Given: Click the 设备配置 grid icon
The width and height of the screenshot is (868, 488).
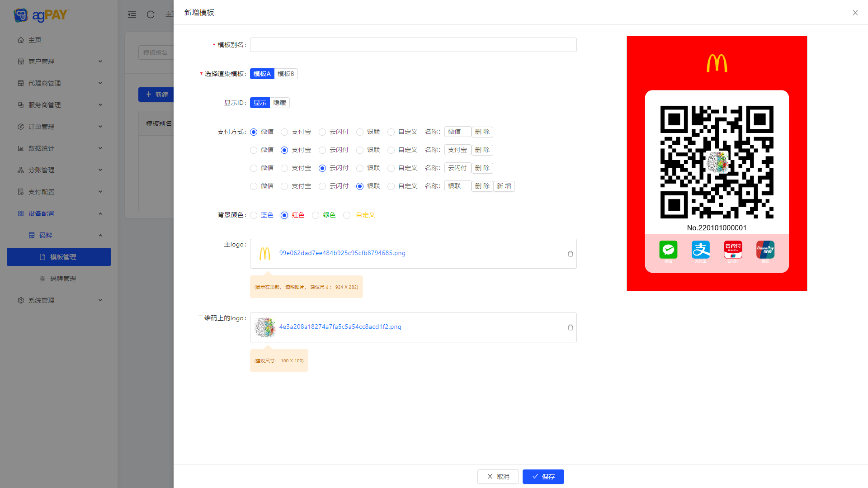Looking at the screenshot, I should click(21, 213).
